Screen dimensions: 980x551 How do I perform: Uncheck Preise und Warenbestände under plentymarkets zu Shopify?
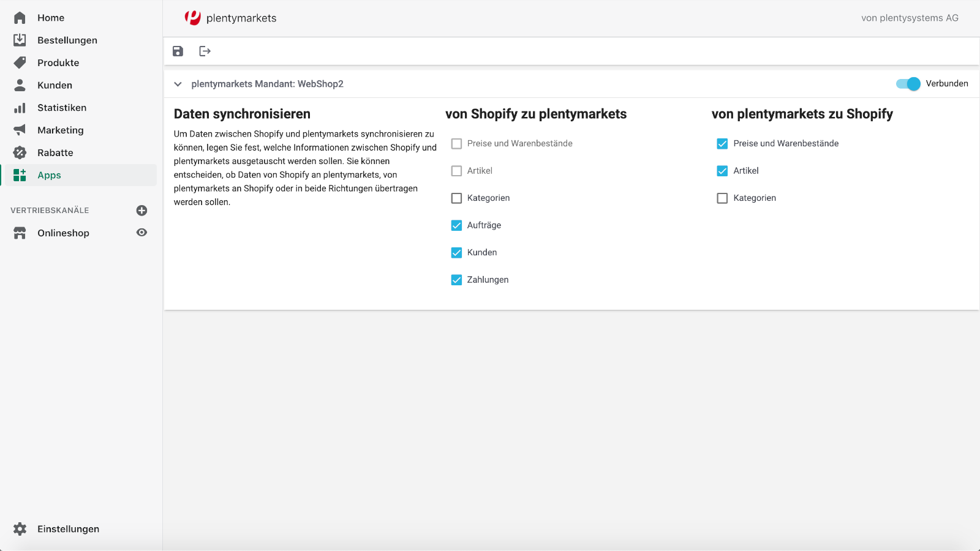click(722, 144)
